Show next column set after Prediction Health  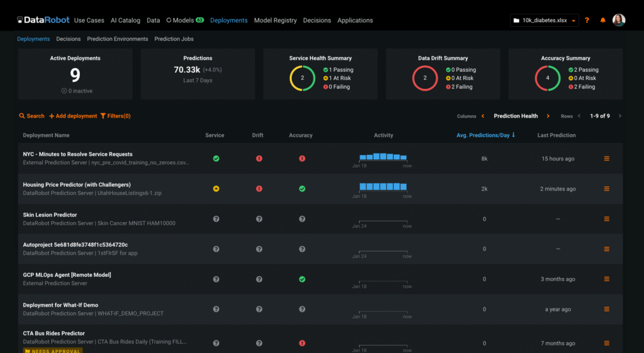(x=548, y=116)
